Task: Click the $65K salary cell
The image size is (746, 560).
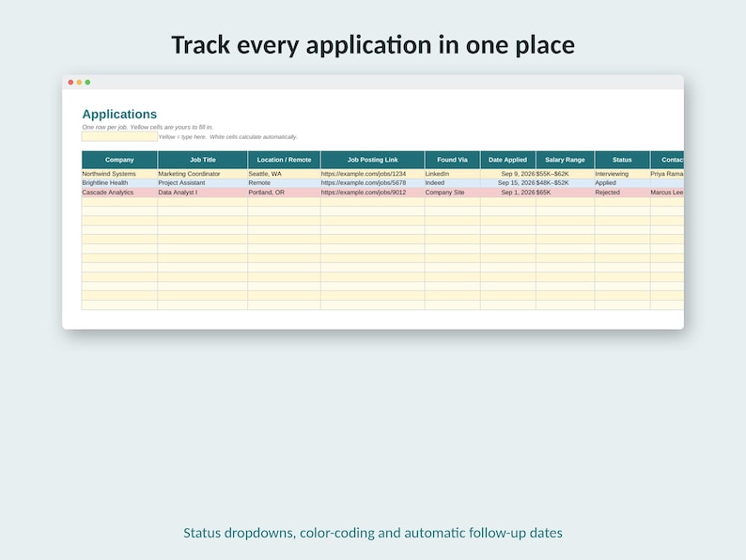Action: pos(566,193)
